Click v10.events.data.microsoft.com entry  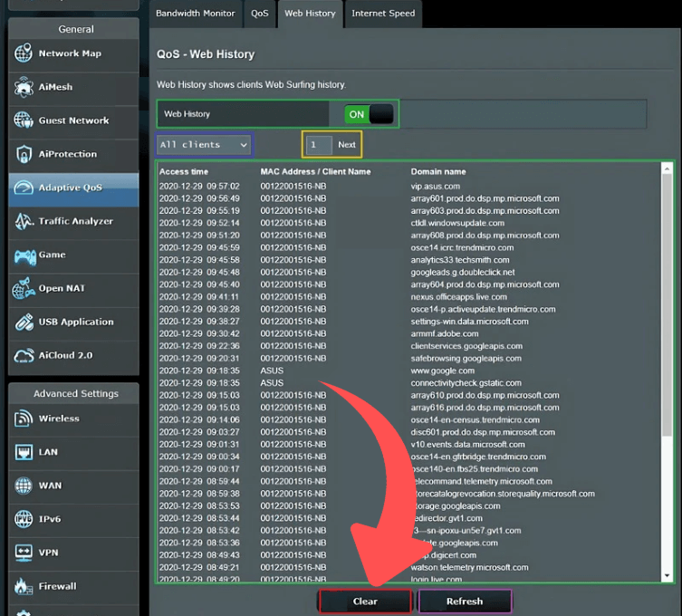pos(467,445)
